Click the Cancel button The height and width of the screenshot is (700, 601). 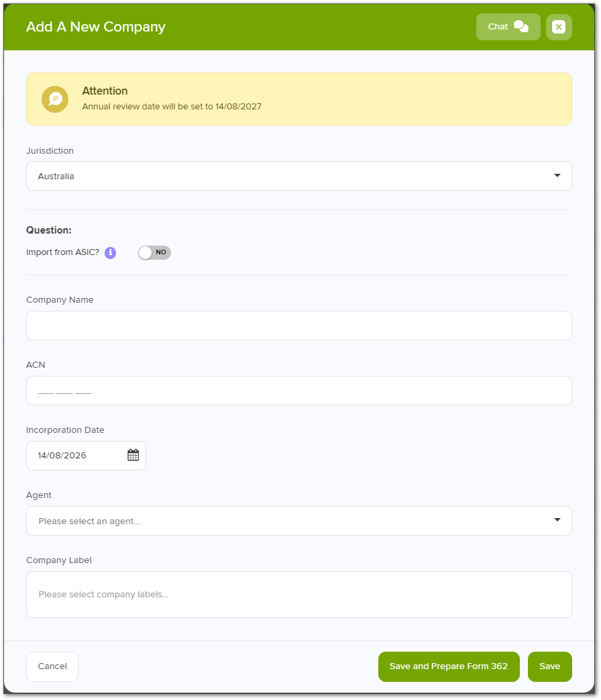pos(52,666)
